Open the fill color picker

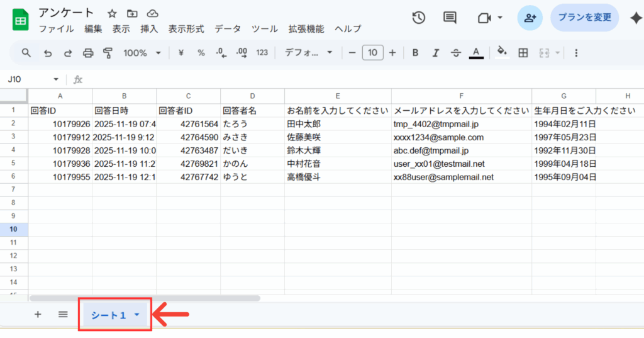[x=501, y=53]
